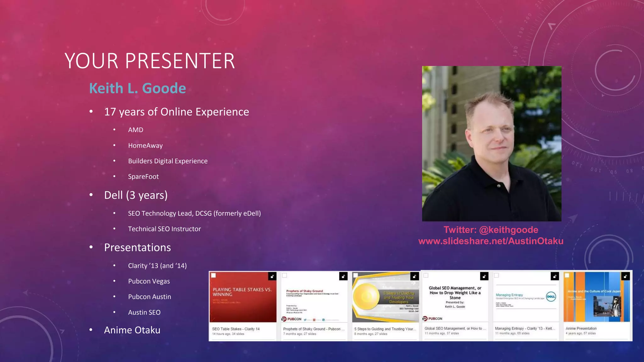Check the Global SEO Management checkbox
Viewport: 644px width, 362px height.
(426, 275)
